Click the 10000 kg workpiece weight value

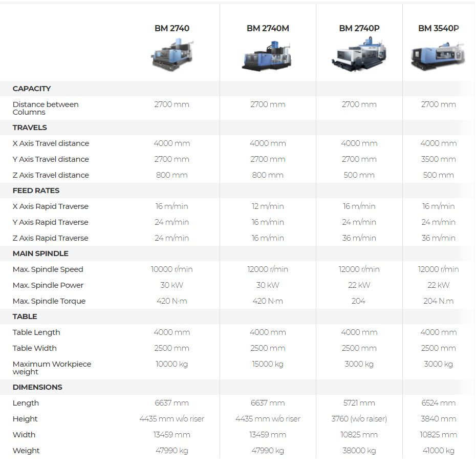[x=172, y=364]
